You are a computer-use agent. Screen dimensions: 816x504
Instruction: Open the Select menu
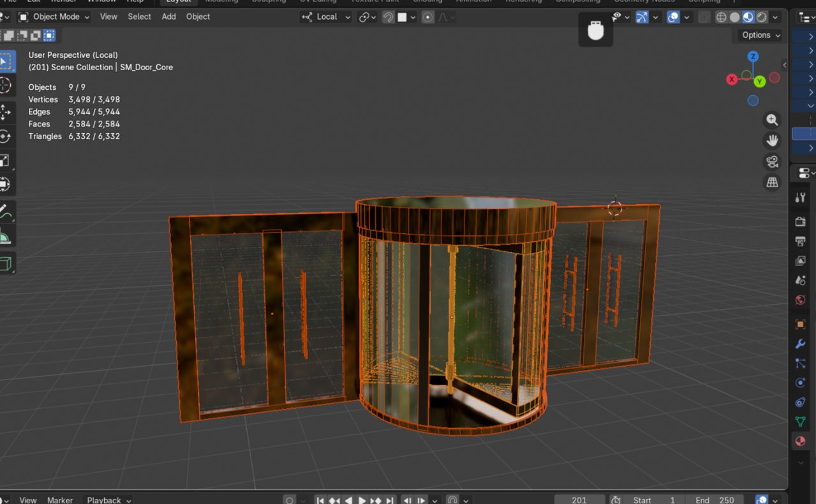[139, 17]
